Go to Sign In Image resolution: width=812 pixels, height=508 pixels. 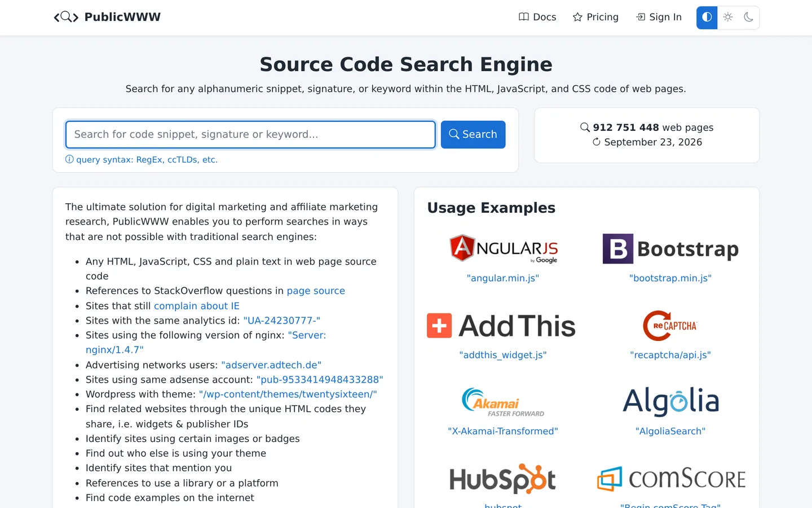coord(659,17)
